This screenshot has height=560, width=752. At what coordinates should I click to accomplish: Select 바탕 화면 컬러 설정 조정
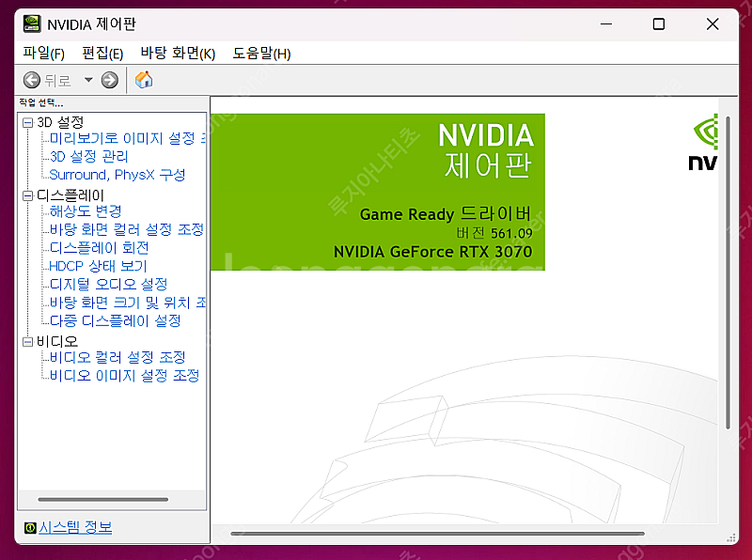(127, 229)
